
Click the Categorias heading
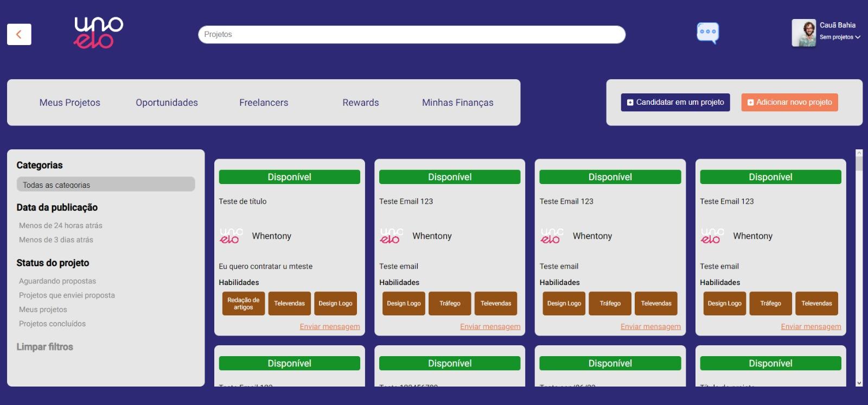click(40, 165)
